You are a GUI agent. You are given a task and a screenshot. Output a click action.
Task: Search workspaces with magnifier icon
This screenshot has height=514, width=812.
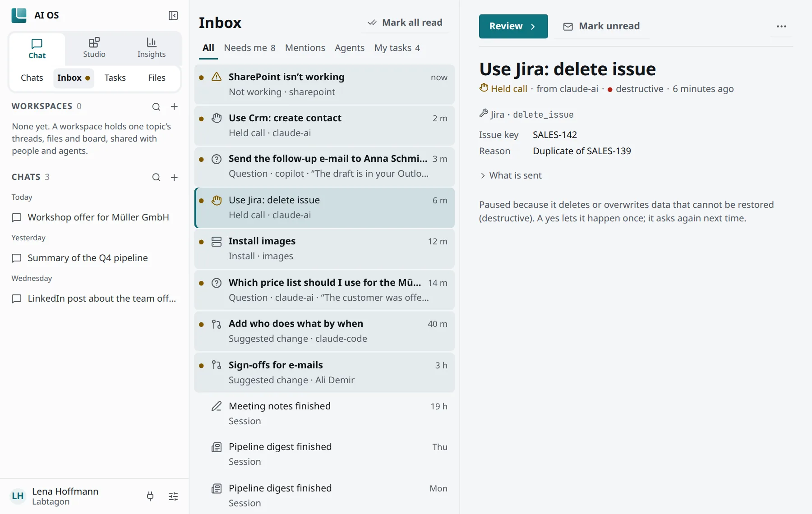156,107
